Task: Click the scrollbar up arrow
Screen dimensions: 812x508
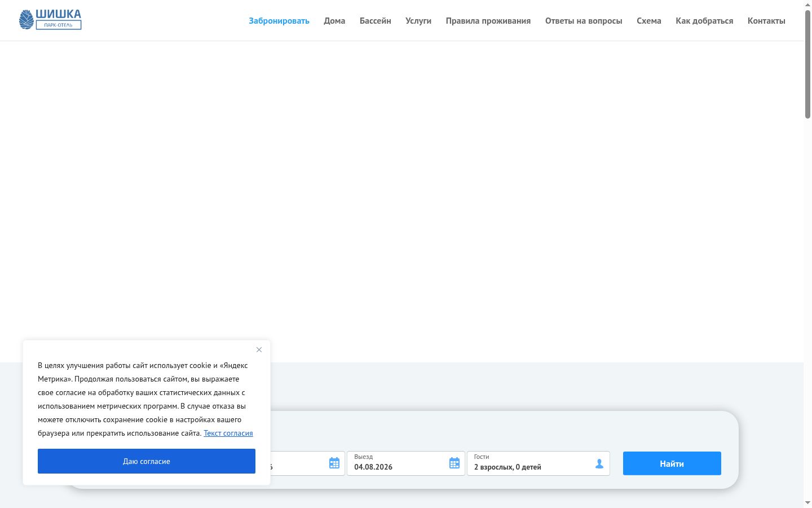Action: pyautogui.click(x=807, y=5)
